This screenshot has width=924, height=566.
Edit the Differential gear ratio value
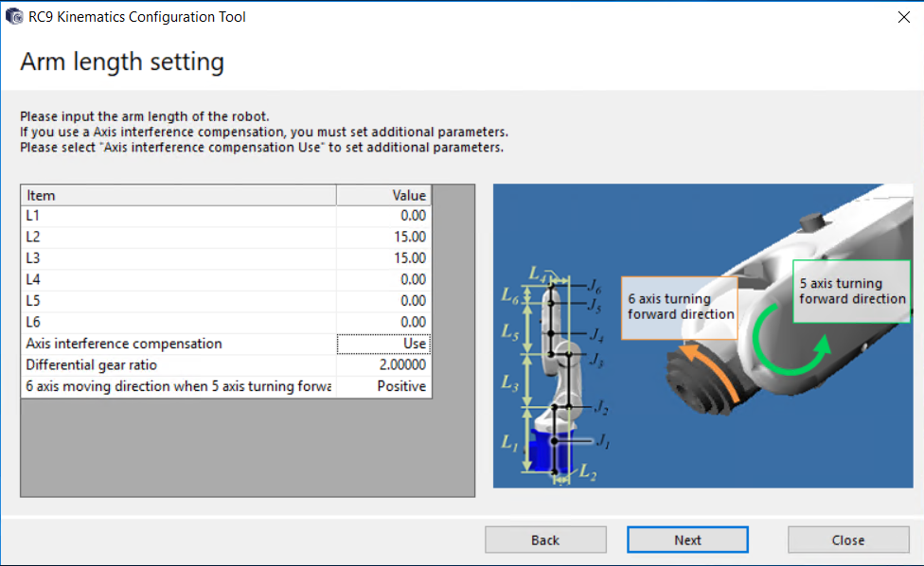pos(383,365)
